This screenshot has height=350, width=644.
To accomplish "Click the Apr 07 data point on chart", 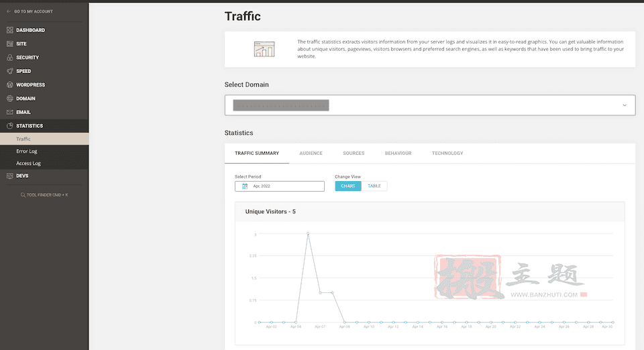I will click(x=321, y=292).
